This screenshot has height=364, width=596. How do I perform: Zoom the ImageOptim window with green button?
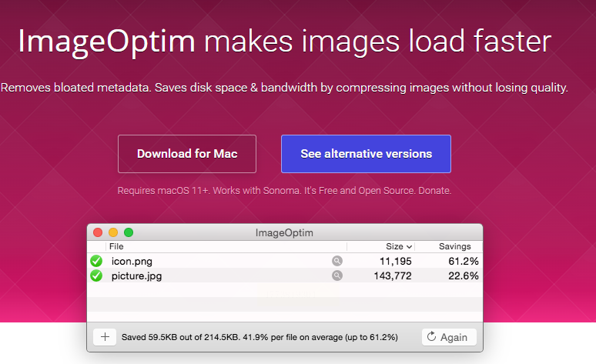pyautogui.click(x=129, y=232)
